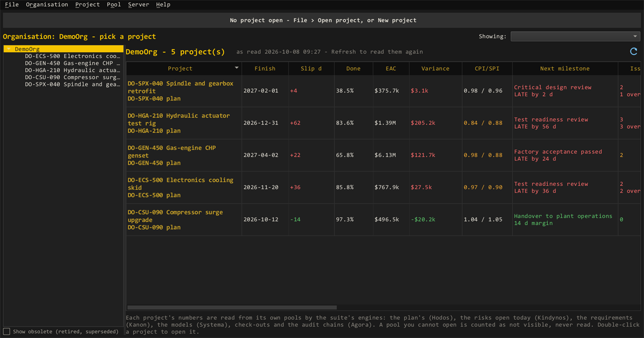Open the Organisation menu
The width and height of the screenshot is (644, 338).
pos(47,5)
